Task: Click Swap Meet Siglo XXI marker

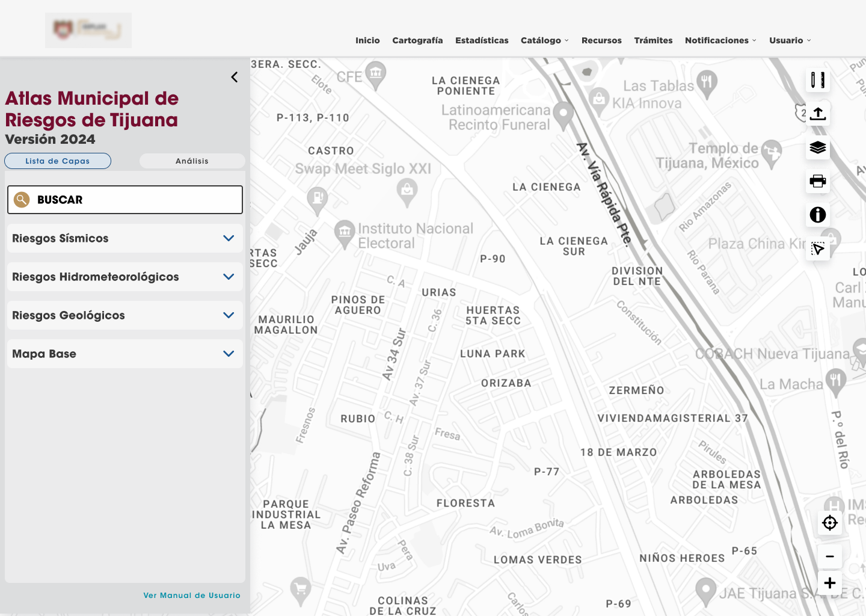Action: (407, 192)
